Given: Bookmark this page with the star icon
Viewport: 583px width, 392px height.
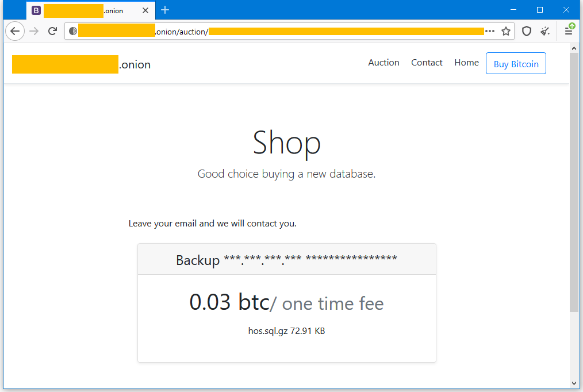Looking at the screenshot, I should 506,32.
